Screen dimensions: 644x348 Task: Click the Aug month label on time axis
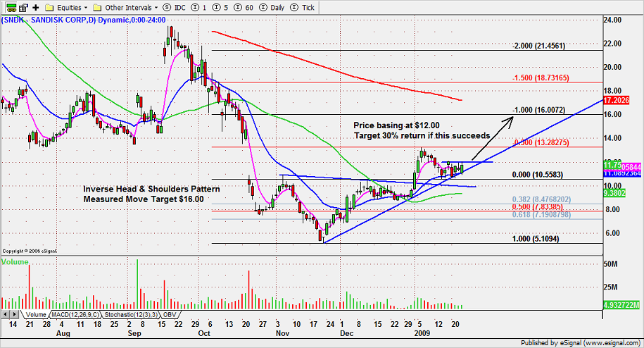click(63, 333)
